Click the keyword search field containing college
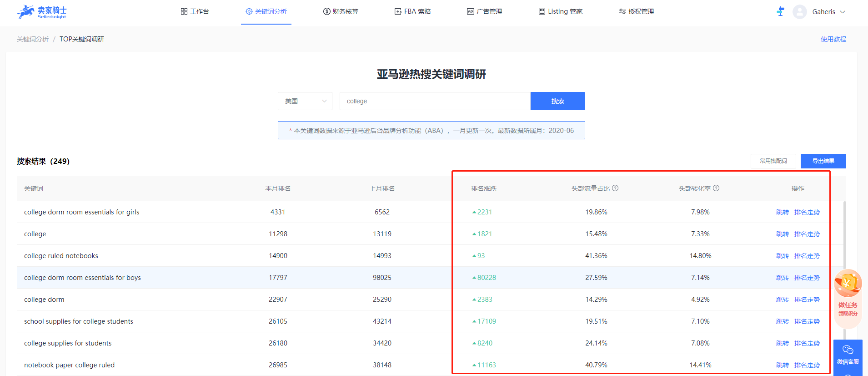Screen dimensions: 868x376 [x=435, y=101]
